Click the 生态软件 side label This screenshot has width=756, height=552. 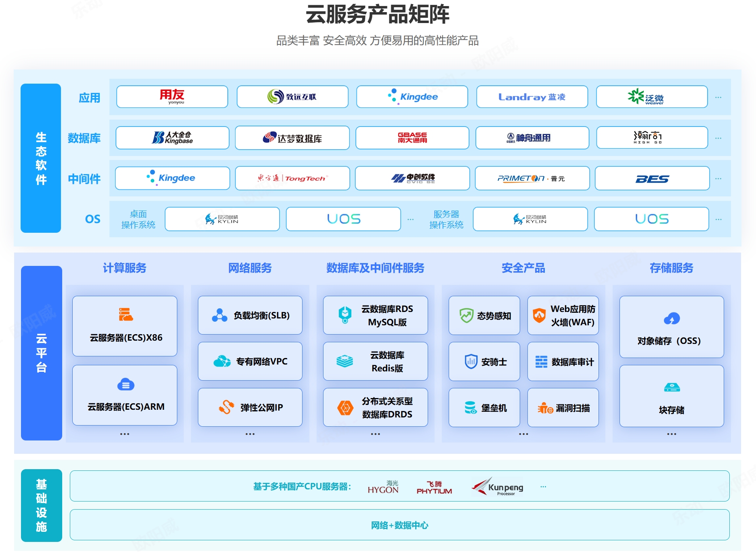41,158
